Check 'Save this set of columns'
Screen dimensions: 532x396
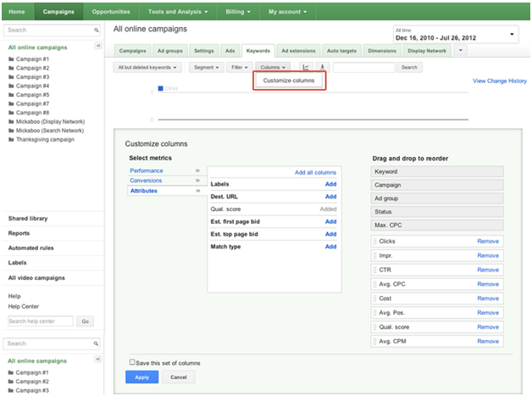point(132,362)
